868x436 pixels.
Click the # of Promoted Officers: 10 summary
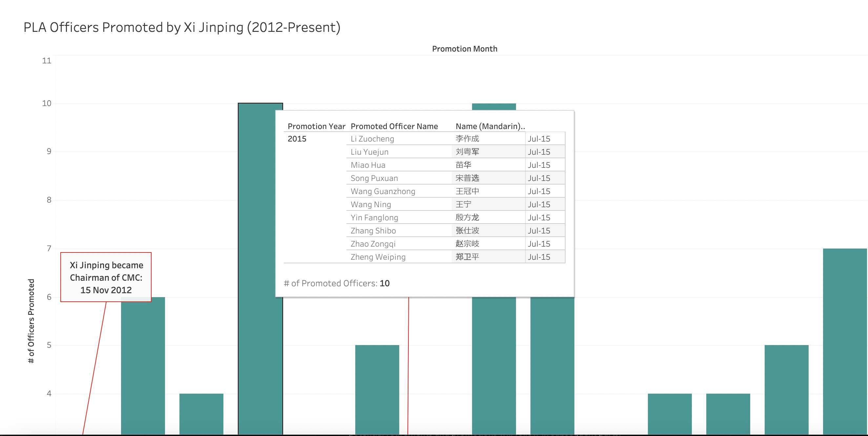click(x=336, y=283)
